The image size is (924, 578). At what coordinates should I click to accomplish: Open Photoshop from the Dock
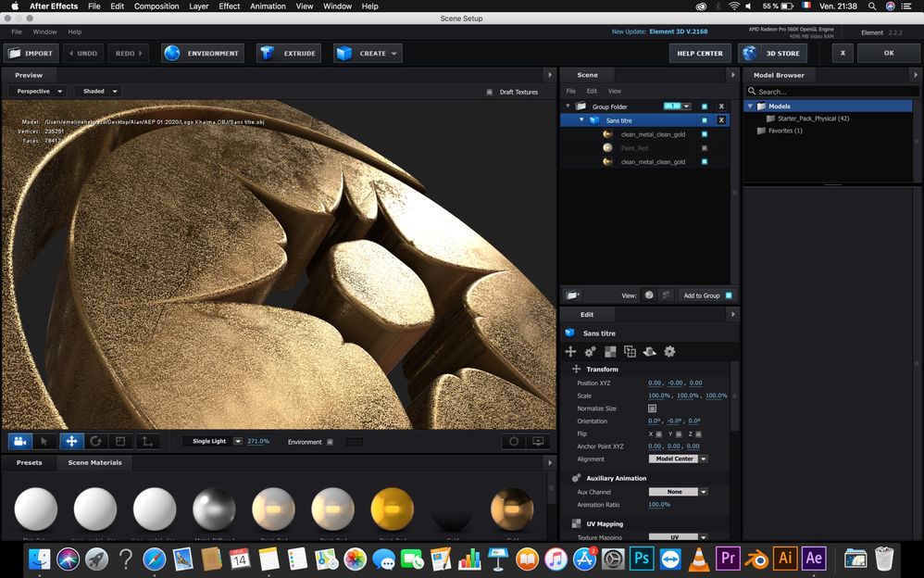[x=642, y=558]
